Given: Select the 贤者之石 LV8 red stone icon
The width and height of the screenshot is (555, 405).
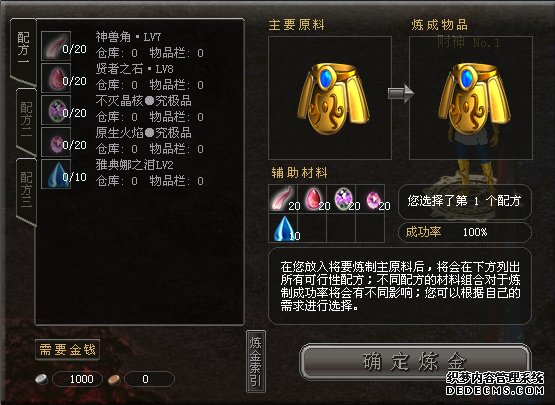Looking at the screenshot, I should [x=56, y=78].
